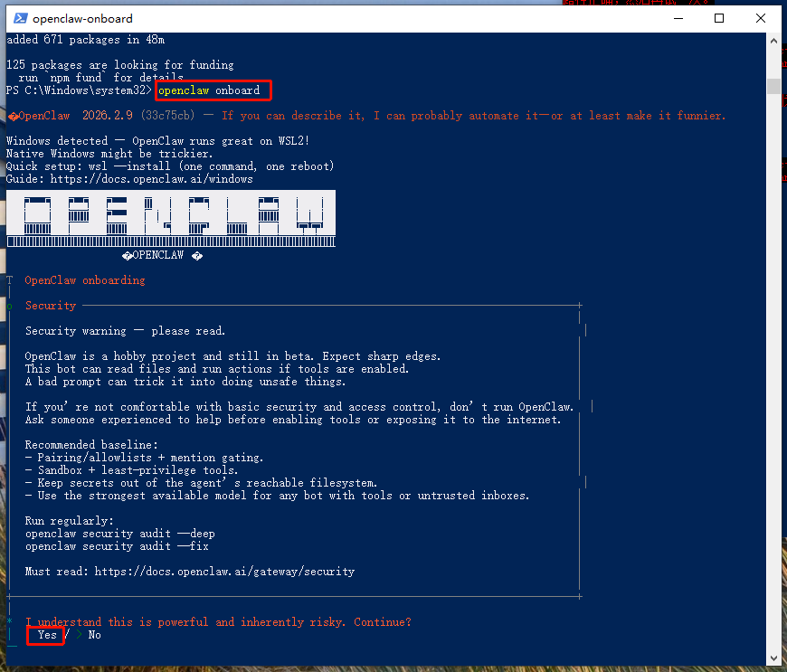Screen dimensions: 787x672
Task: Click the OPENCLAW caption under the banner
Action: pos(159,254)
